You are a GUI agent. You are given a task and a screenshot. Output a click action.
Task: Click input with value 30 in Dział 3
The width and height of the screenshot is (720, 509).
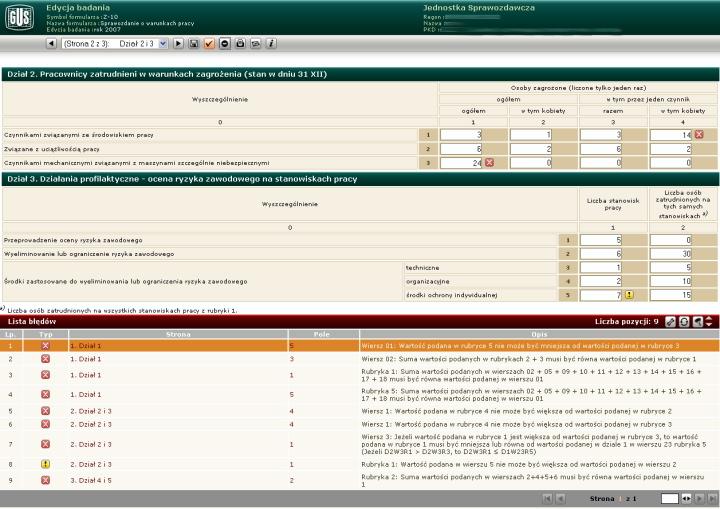[671, 254]
